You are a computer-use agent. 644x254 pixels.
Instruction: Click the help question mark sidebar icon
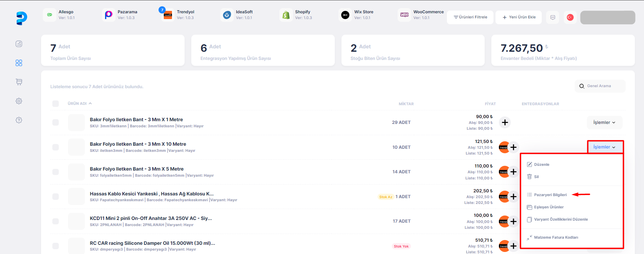19,120
